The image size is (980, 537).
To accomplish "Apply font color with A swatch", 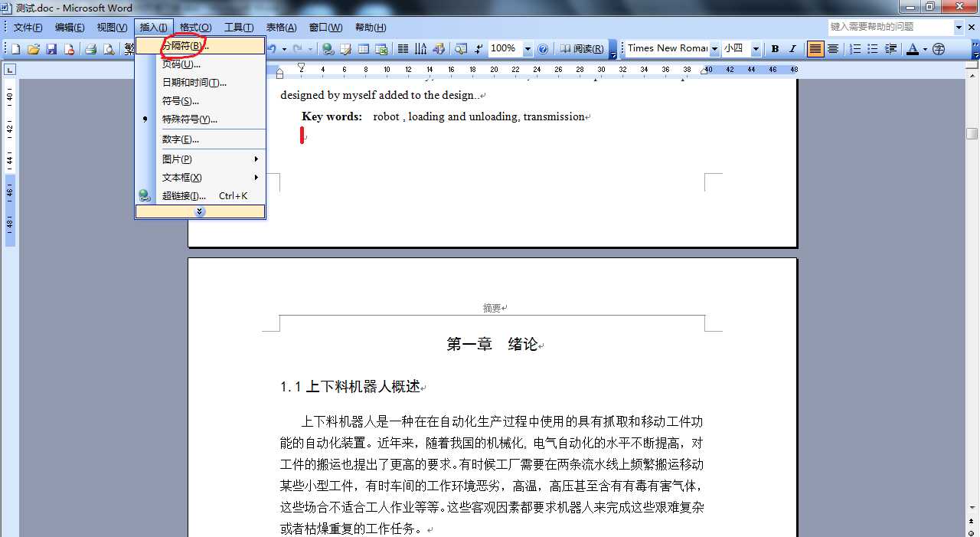I will pos(912,49).
